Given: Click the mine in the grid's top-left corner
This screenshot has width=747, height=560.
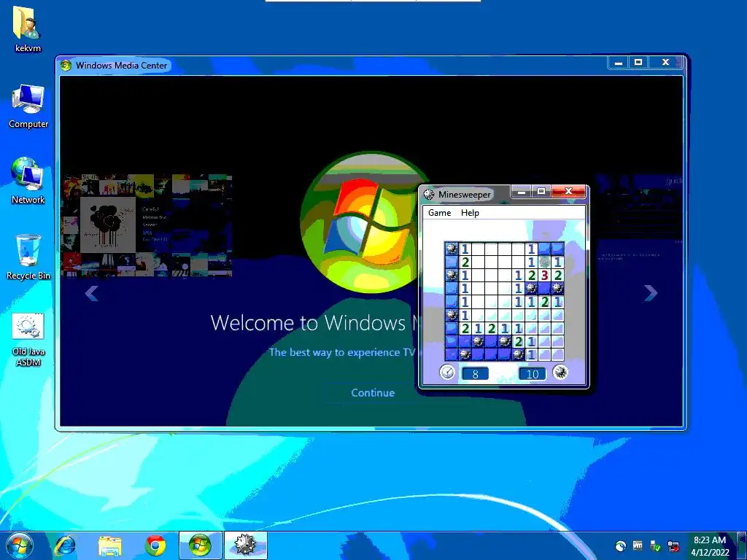Looking at the screenshot, I should [451, 248].
